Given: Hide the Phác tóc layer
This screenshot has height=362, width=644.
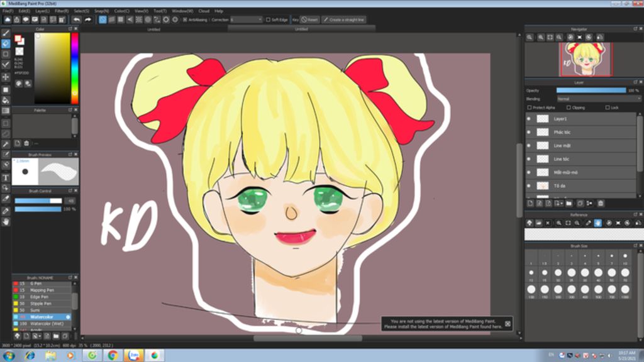Looking at the screenshot, I should [x=529, y=132].
